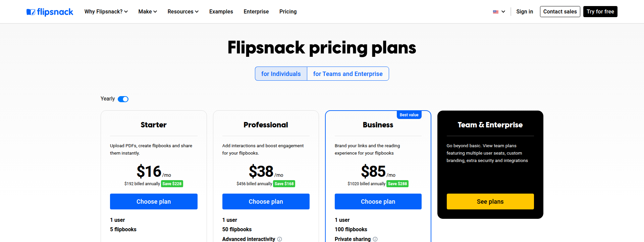This screenshot has width=644, height=242.
Task: Open the Make dropdown menu
Action: point(147,11)
